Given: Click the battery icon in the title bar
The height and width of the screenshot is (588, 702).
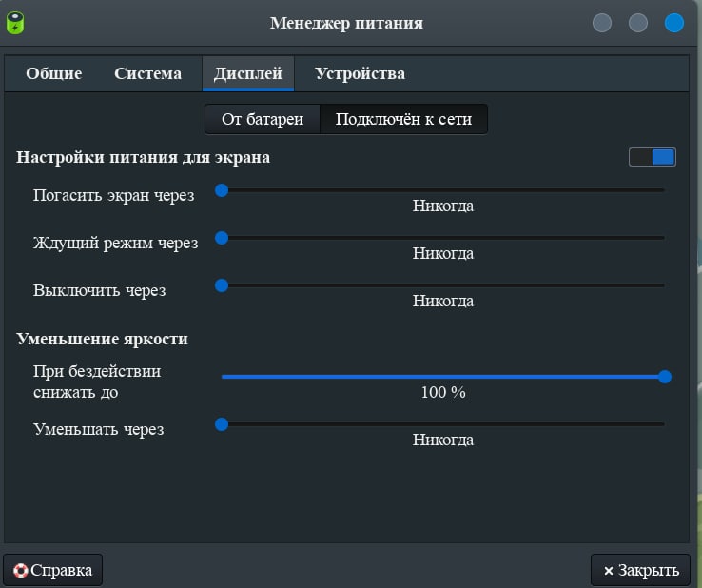Looking at the screenshot, I should pos(17,23).
